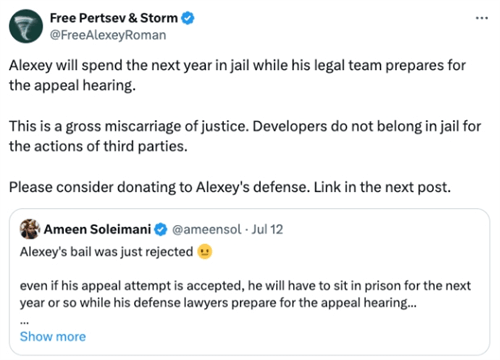Click the 'gross miscarriage of justice' paragraph
This screenshot has width=500, height=360.
click(x=245, y=136)
